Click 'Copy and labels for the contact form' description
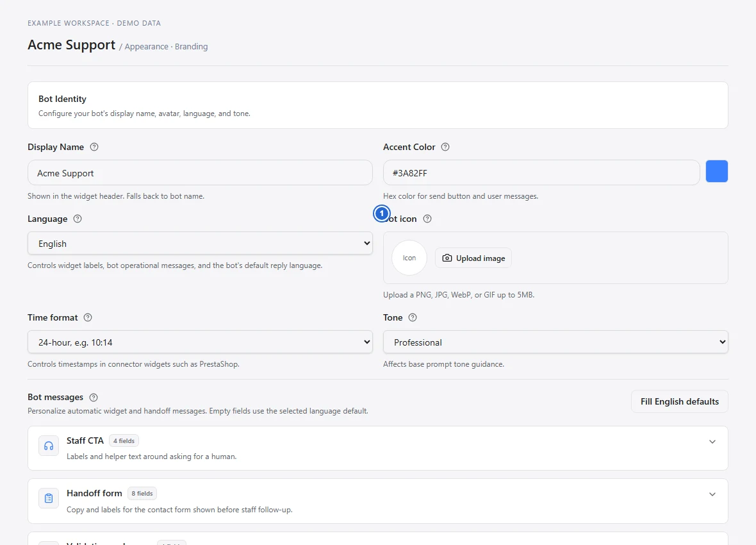 point(179,509)
